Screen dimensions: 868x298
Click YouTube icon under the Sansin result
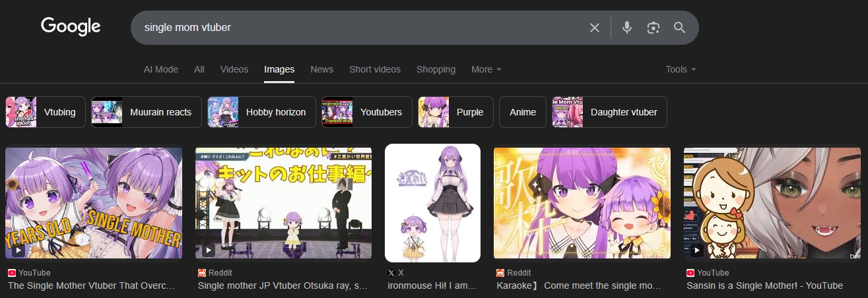pyautogui.click(x=690, y=273)
